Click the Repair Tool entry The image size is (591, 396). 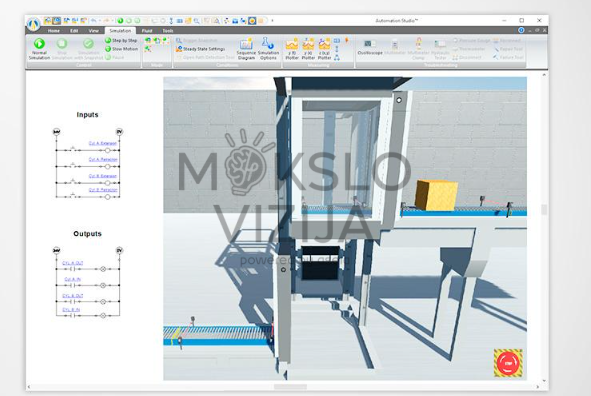(508, 49)
